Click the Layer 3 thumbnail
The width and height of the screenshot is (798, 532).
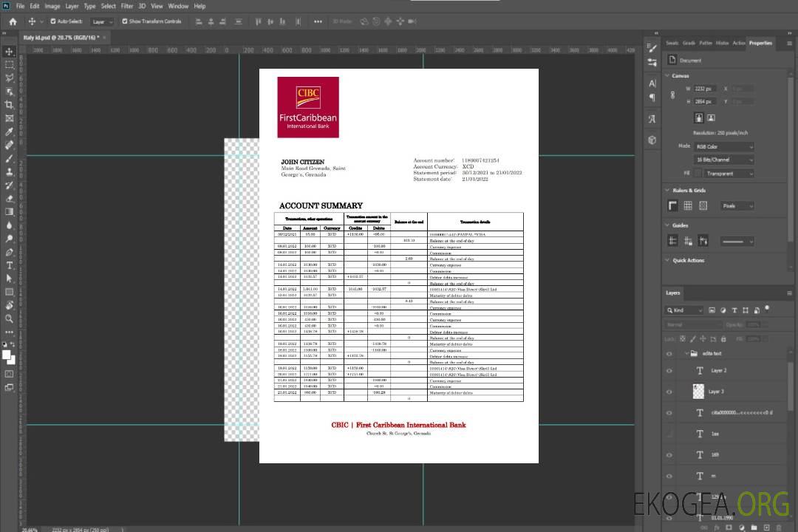699,392
